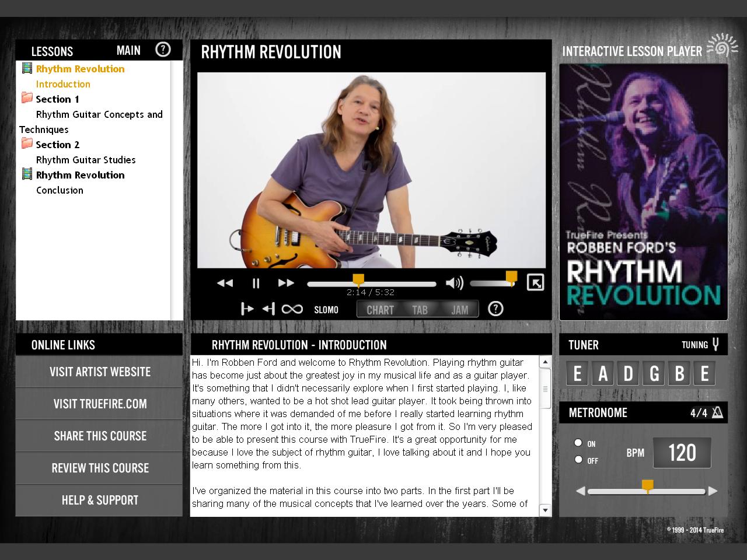747x560 pixels.
Task: Set the loop end point marker
Action: [268, 309]
